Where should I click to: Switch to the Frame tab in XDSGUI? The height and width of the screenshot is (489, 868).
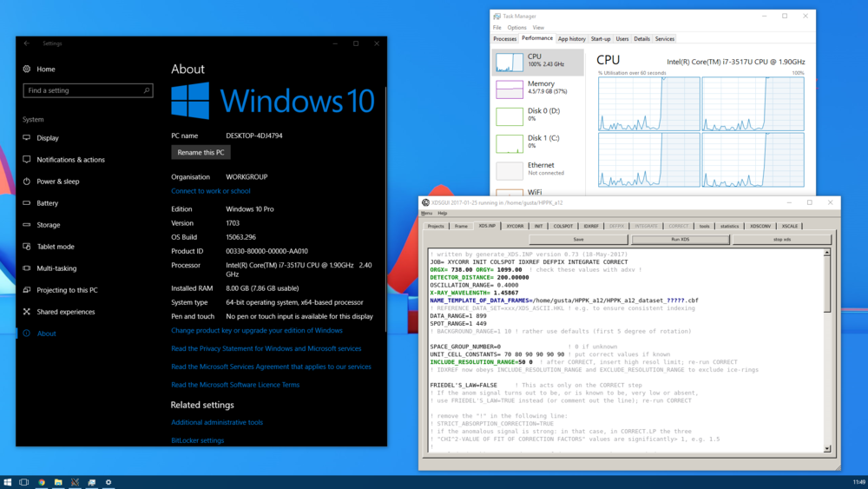pyautogui.click(x=461, y=226)
